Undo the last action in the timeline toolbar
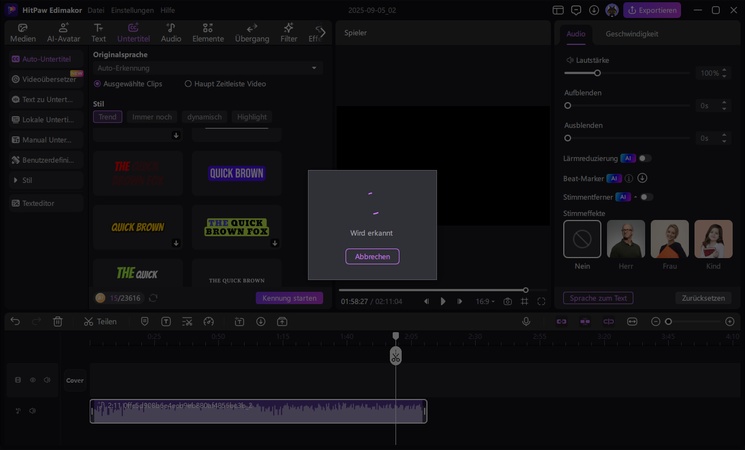This screenshot has height=450, width=745. (x=15, y=322)
